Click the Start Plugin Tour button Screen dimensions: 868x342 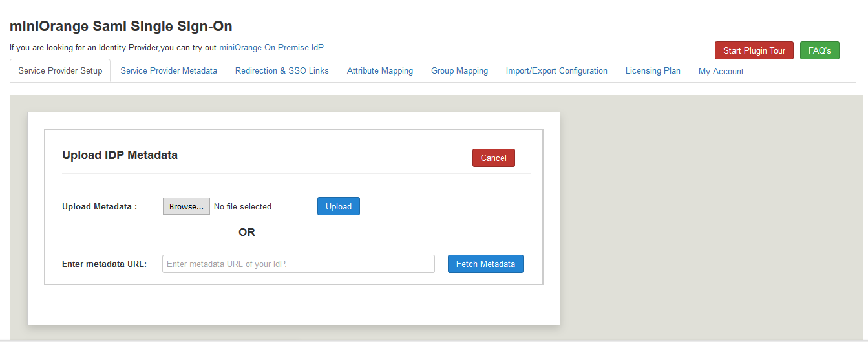pyautogui.click(x=754, y=50)
